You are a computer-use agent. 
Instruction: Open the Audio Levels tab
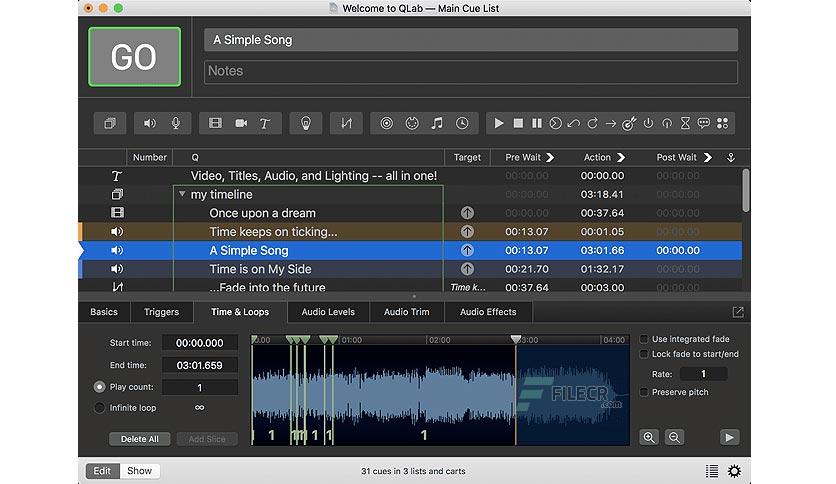click(x=328, y=312)
